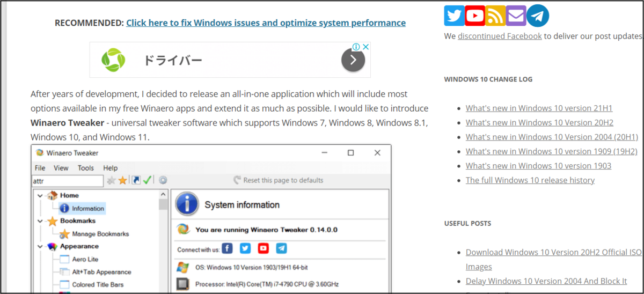Image resolution: width=644 pixels, height=294 pixels.
Task: Click the tree panel scrollbar thumb
Action: 163,204
